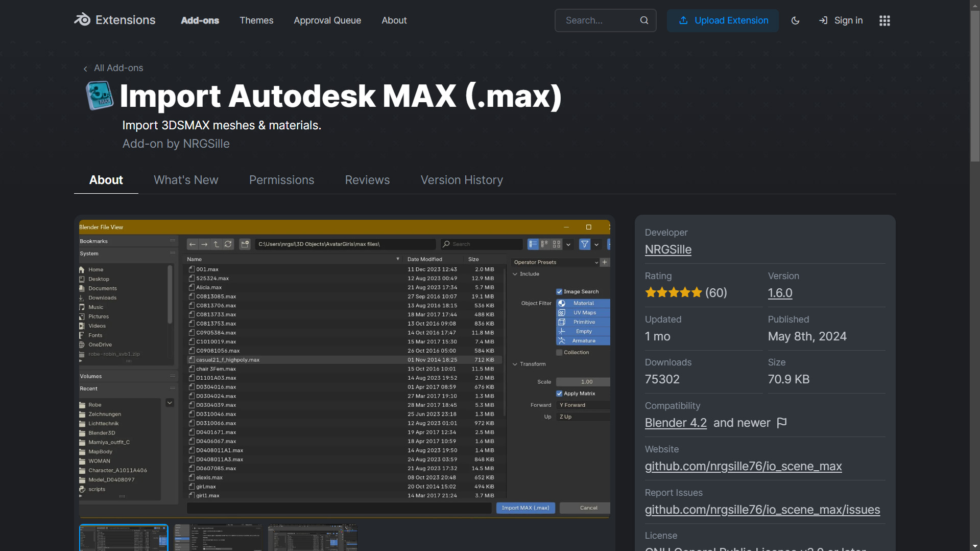Open github.com/nrgsille76/io_scene_max website link

(743, 466)
